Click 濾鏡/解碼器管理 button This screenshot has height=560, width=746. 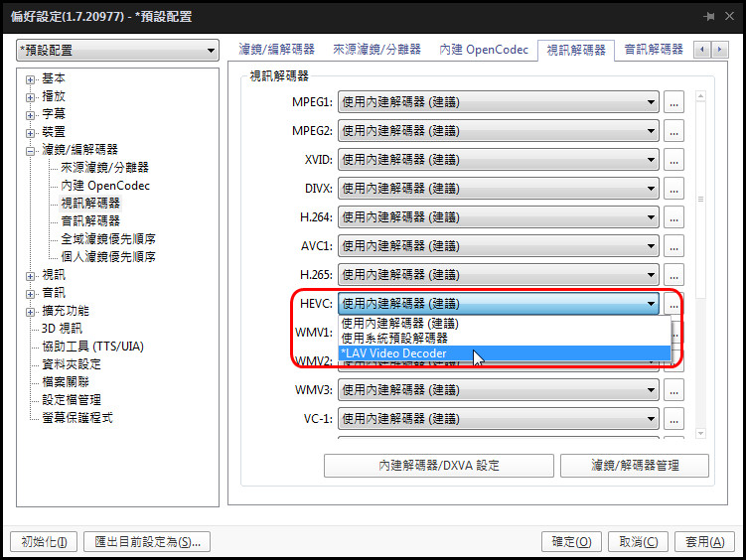tap(635, 466)
